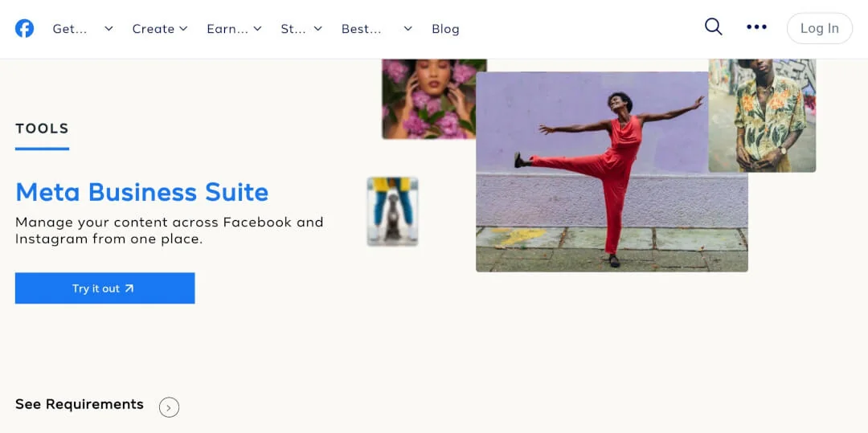Go to the Blog page

445,29
